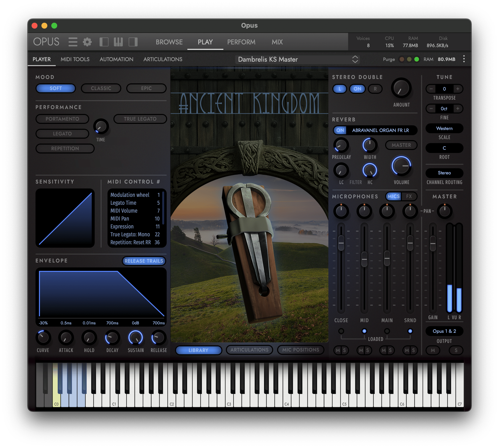499x448 pixels.
Task: Click the yellow Purge indicator dot
Action: (x=409, y=59)
